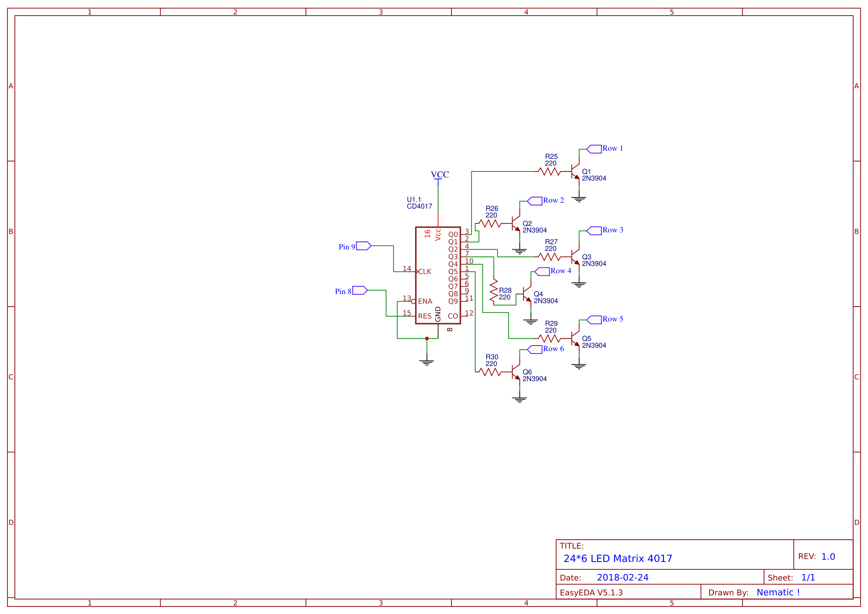
Task: Select the Pin 8 input port flag
Action: tap(359, 290)
